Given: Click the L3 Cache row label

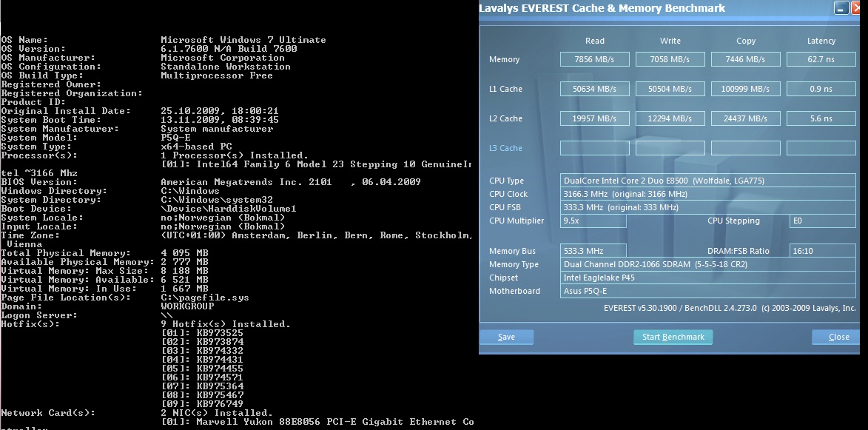Looking at the screenshot, I should (x=505, y=148).
